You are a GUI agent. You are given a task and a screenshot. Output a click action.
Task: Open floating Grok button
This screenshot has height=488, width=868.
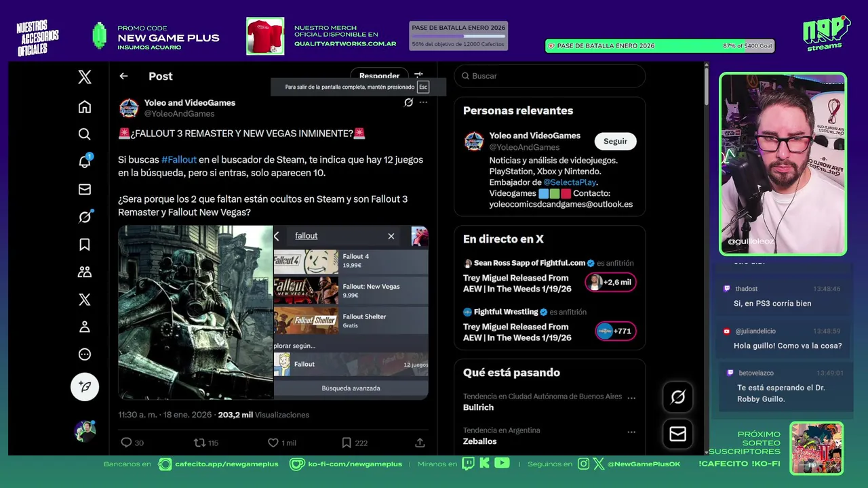click(678, 397)
